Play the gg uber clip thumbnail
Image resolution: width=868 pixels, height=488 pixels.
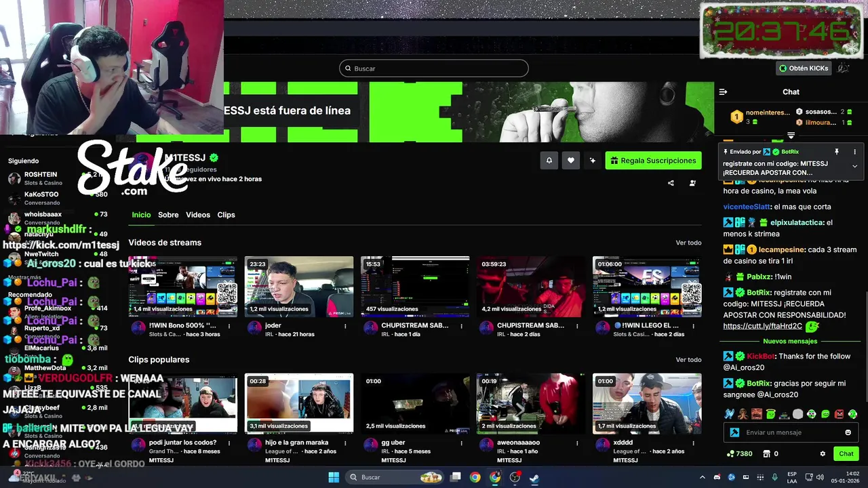(415, 404)
